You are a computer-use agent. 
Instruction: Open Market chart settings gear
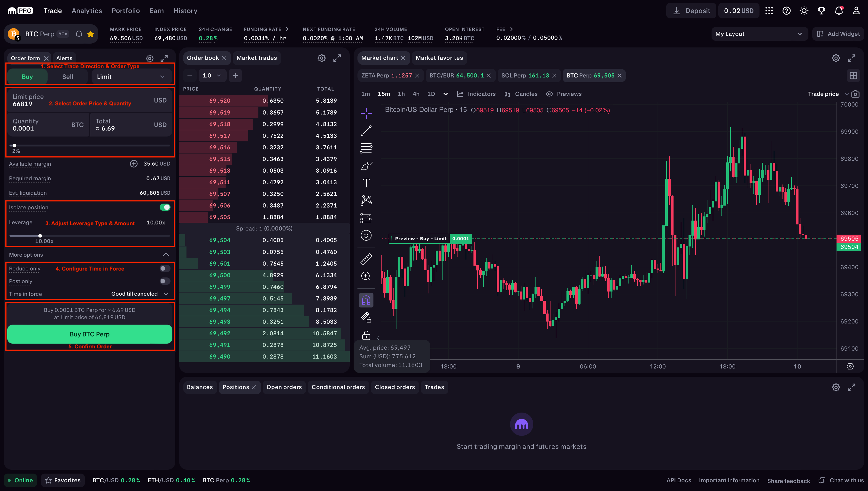[836, 58]
